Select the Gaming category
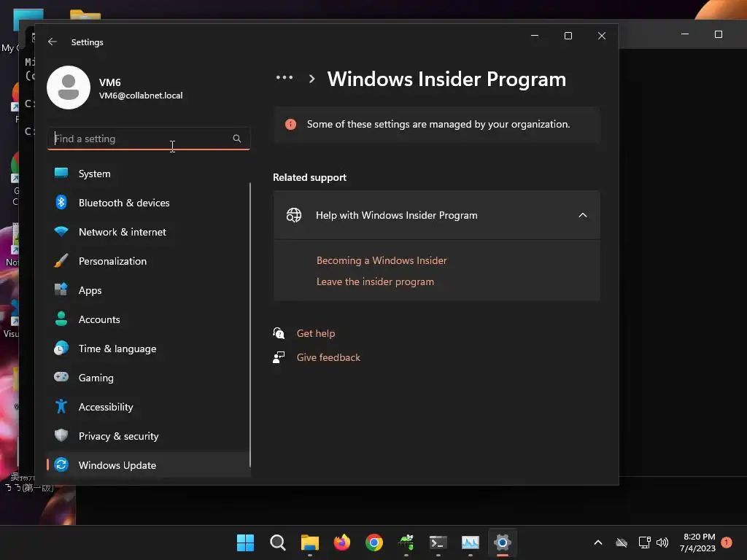The image size is (747, 560). point(149,378)
